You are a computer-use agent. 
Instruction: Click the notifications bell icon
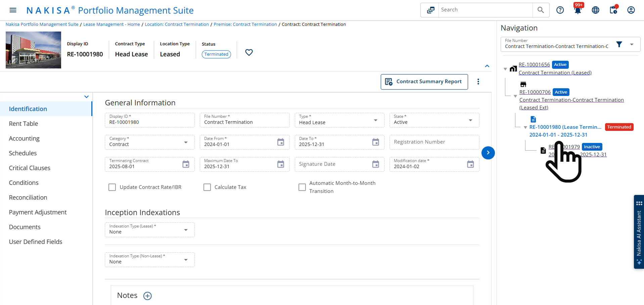(x=578, y=10)
